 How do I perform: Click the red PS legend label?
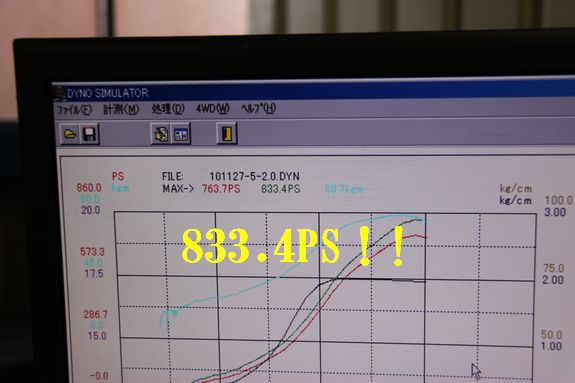118,176
